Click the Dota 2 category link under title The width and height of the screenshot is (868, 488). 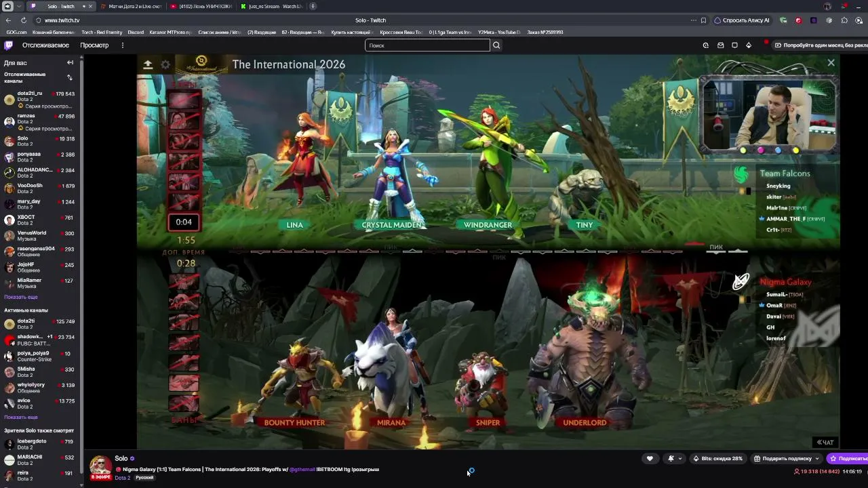(122, 478)
